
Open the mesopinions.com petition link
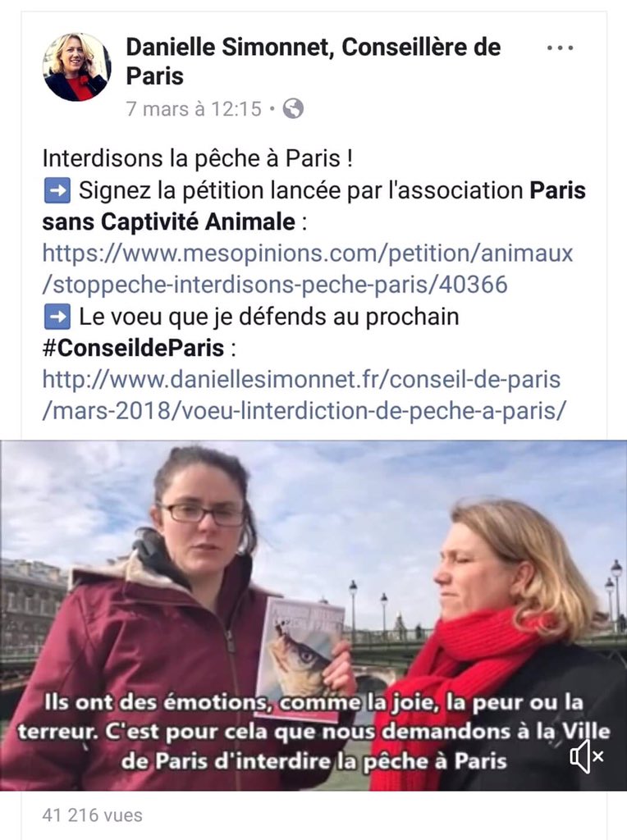(308, 268)
